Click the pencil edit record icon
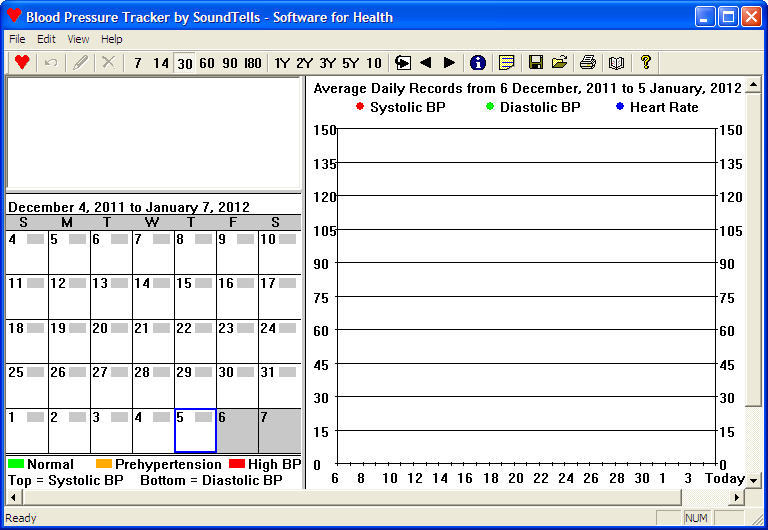Screen dimensions: 768x530 (x=80, y=63)
